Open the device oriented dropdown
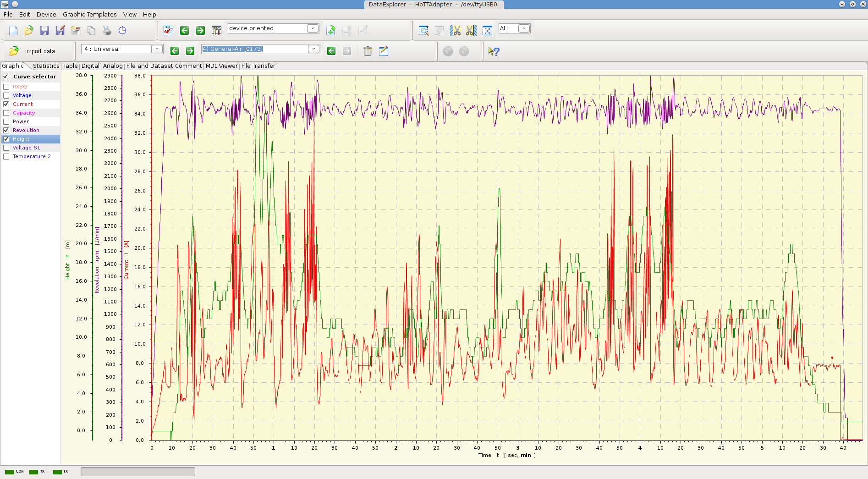 pos(313,28)
